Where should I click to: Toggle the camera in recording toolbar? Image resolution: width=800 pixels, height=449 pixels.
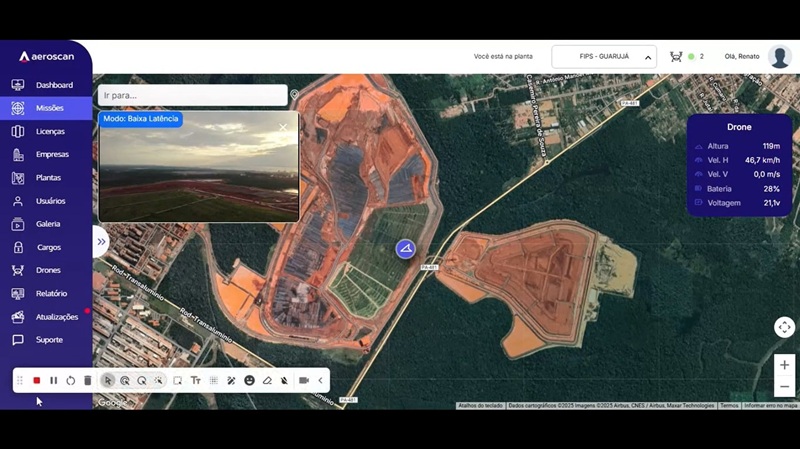tap(304, 381)
